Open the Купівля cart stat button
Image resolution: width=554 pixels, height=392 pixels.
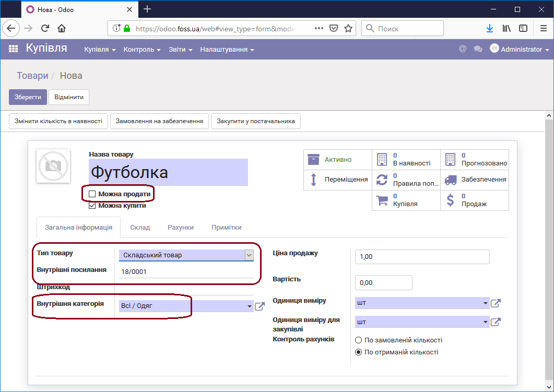tap(406, 200)
